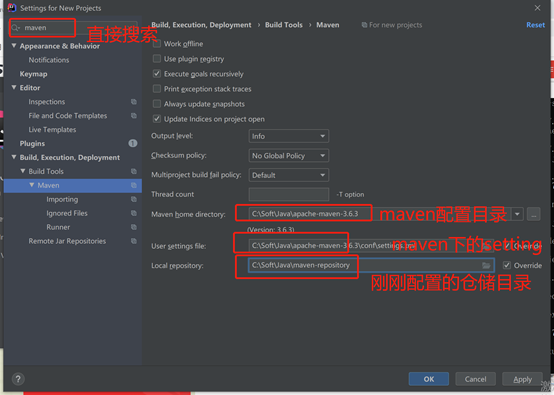Select Plugins in settings tree

coord(32,143)
